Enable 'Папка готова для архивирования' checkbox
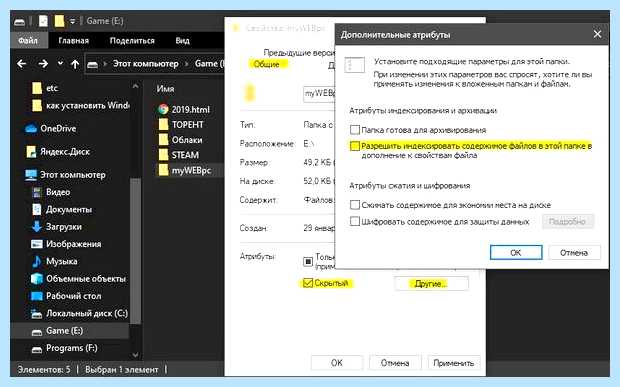 (355, 130)
